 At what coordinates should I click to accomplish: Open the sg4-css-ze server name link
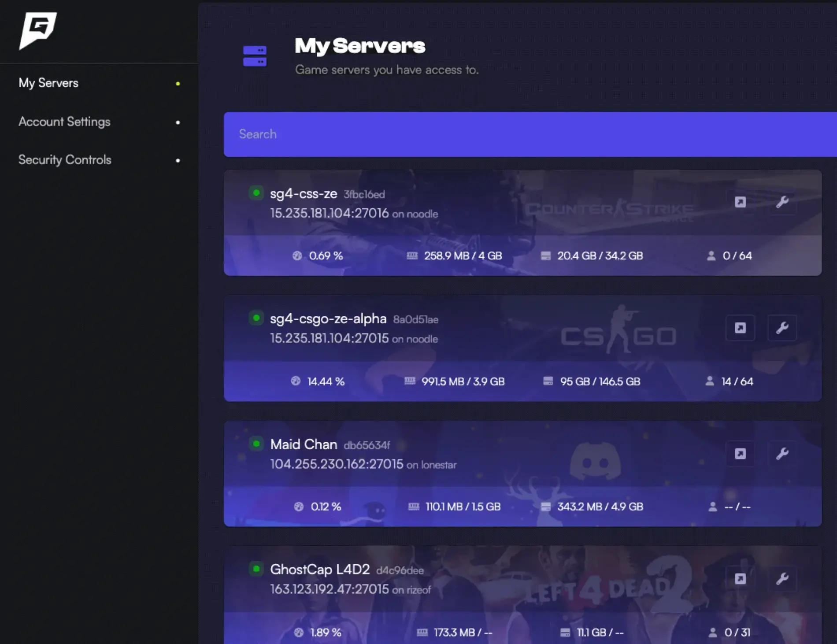click(304, 193)
